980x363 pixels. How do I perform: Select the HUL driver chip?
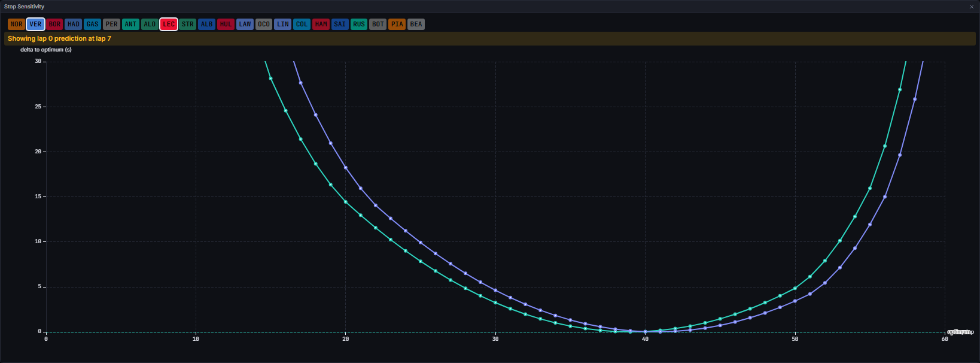(x=226, y=25)
